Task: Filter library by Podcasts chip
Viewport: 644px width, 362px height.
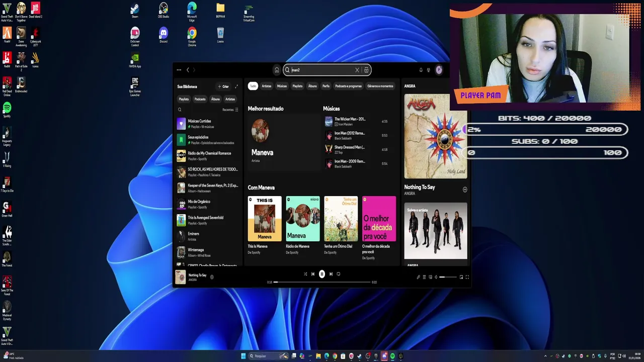Action: 200,99
